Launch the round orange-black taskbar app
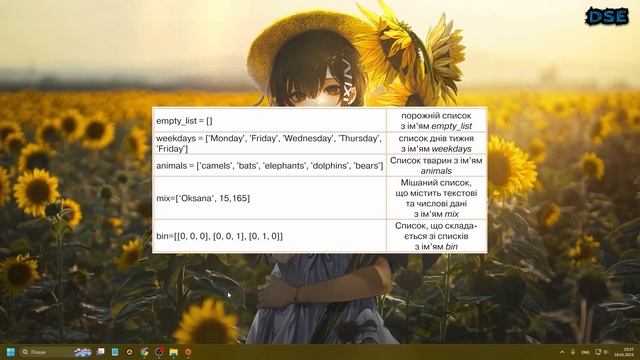The width and height of the screenshot is (640, 360). click(129, 352)
